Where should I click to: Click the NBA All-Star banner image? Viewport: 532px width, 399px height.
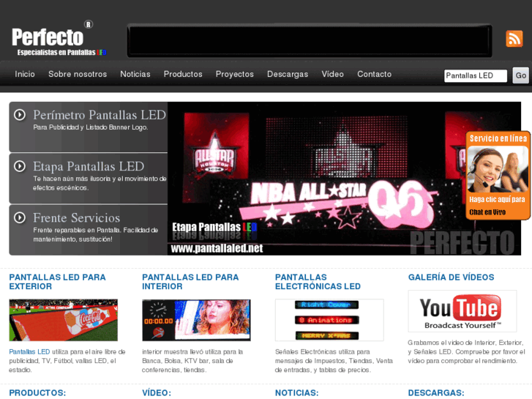(x=344, y=179)
